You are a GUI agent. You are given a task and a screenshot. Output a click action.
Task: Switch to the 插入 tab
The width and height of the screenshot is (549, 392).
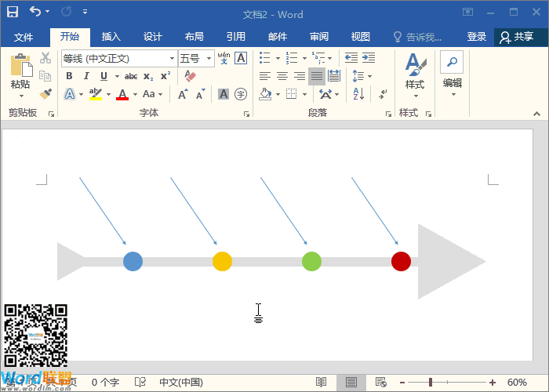pyautogui.click(x=111, y=37)
